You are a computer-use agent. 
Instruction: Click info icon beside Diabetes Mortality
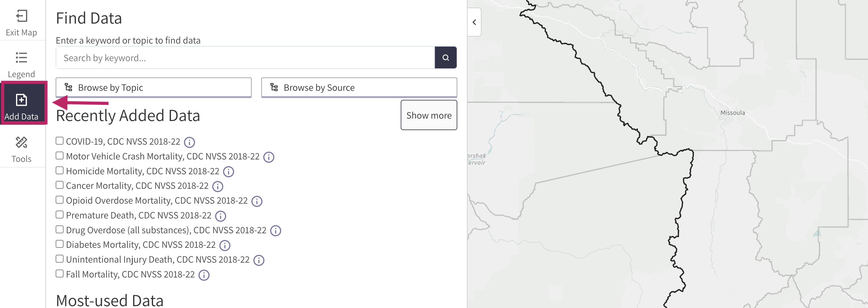[x=225, y=245]
